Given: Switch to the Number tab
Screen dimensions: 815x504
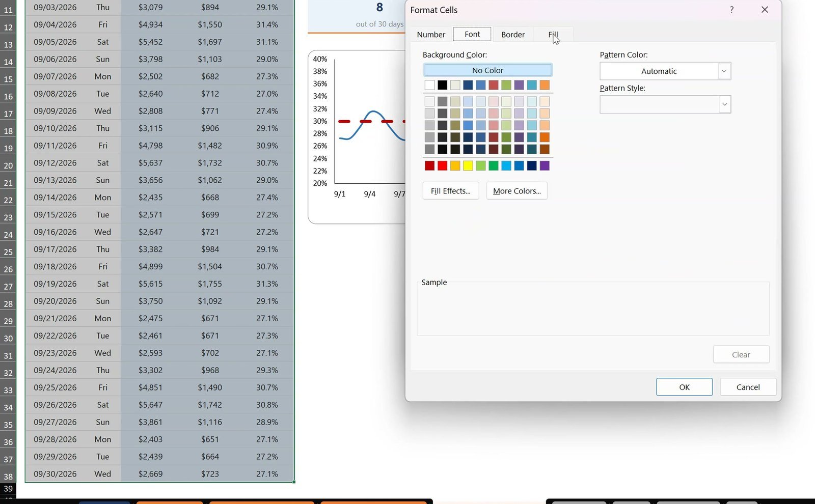Looking at the screenshot, I should pyautogui.click(x=431, y=34).
